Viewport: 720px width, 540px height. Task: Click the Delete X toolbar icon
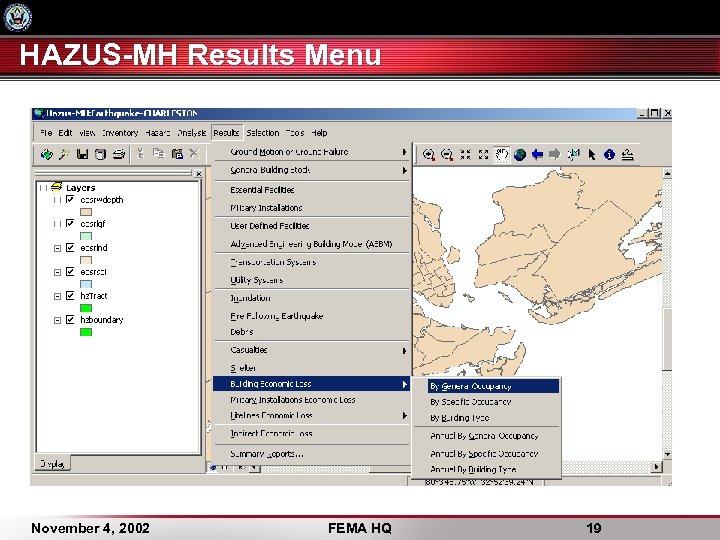tap(195, 153)
